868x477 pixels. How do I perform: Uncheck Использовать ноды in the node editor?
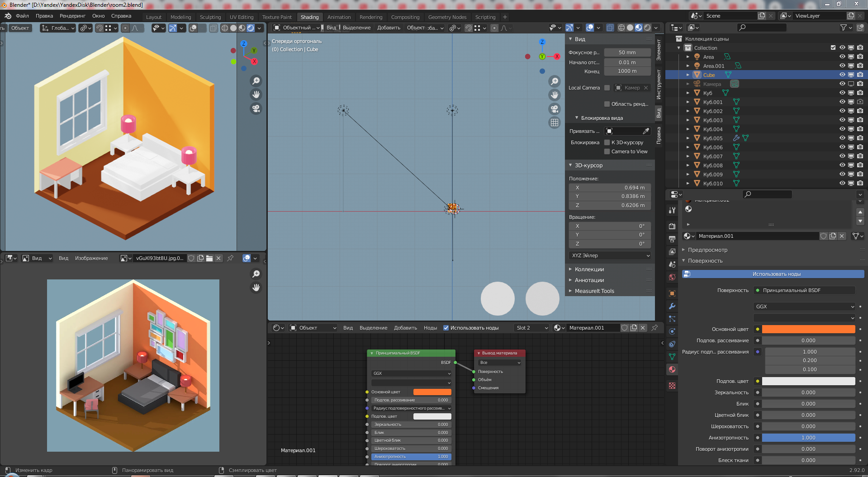446,328
